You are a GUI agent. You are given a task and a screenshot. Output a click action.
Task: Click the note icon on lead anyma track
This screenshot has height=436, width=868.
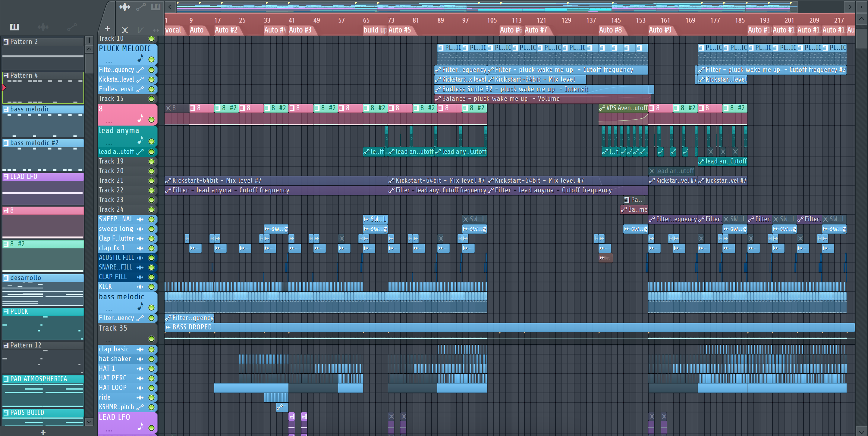(x=140, y=140)
